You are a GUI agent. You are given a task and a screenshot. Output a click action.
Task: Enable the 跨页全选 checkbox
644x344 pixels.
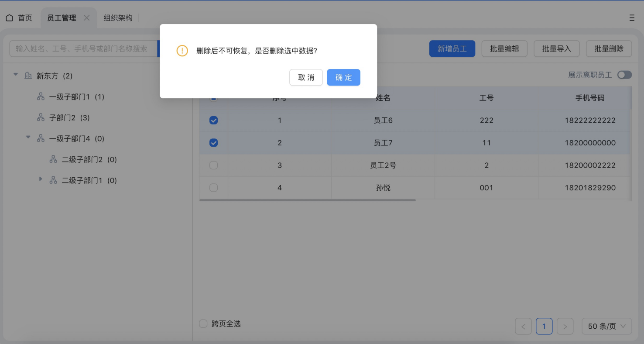tap(203, 323)
